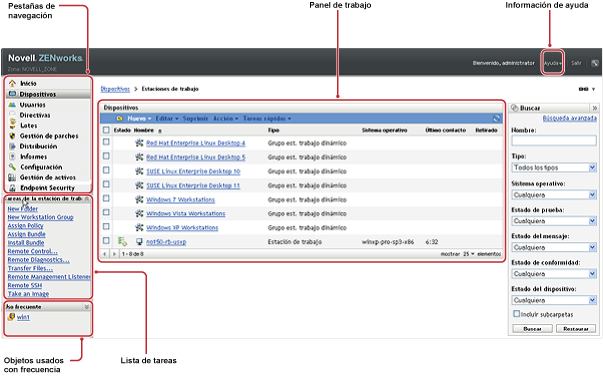Click the Salir link in the header
The image size is (603, 376).
click(576, 63)
